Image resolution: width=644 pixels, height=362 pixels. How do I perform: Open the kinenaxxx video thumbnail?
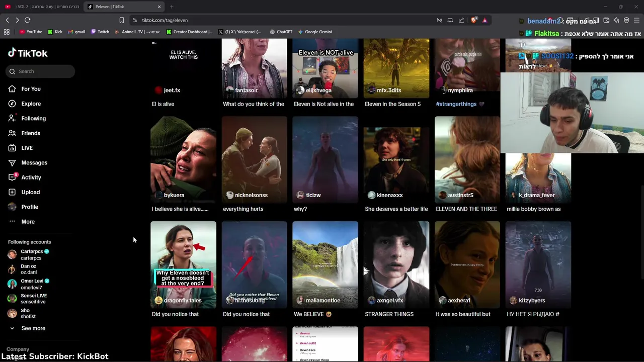click(x=396, y=159)
